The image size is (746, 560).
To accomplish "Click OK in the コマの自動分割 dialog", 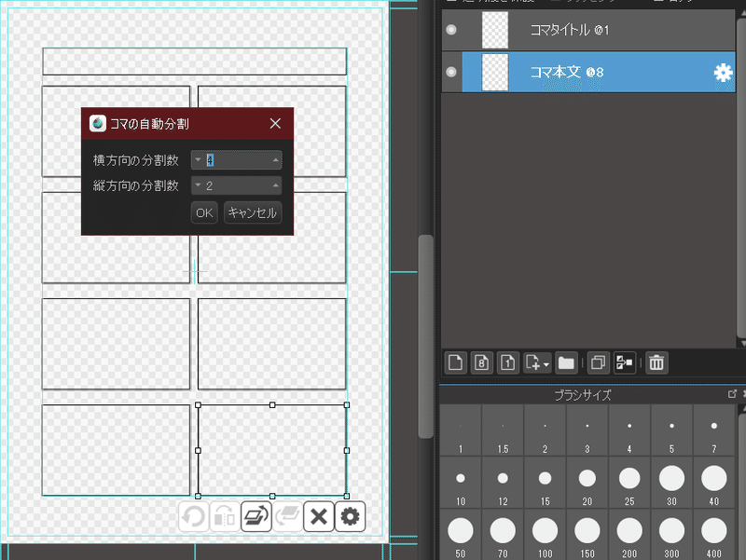I will pos(204,212).
